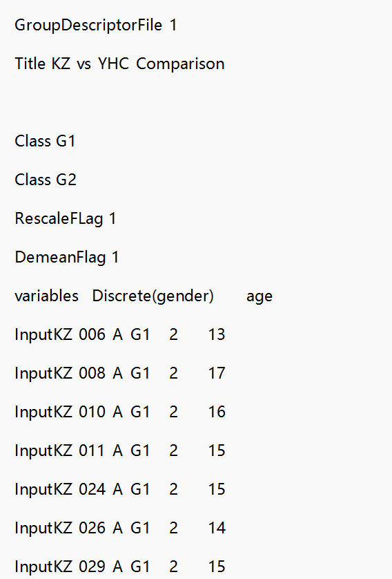Click G1 class label in row 026
Viewport: 392px width, 579px height.
pyautogui.click(x=140, y=528)
